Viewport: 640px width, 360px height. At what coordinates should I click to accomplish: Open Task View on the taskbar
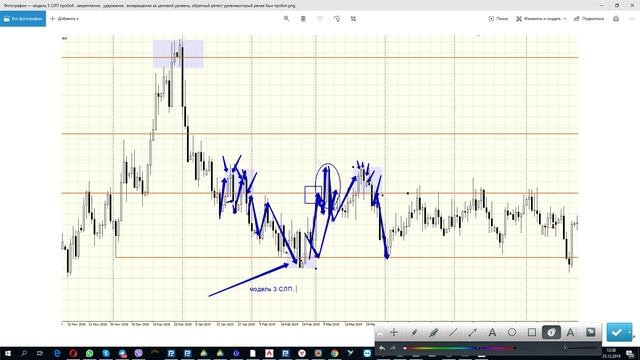coord(40,353)
